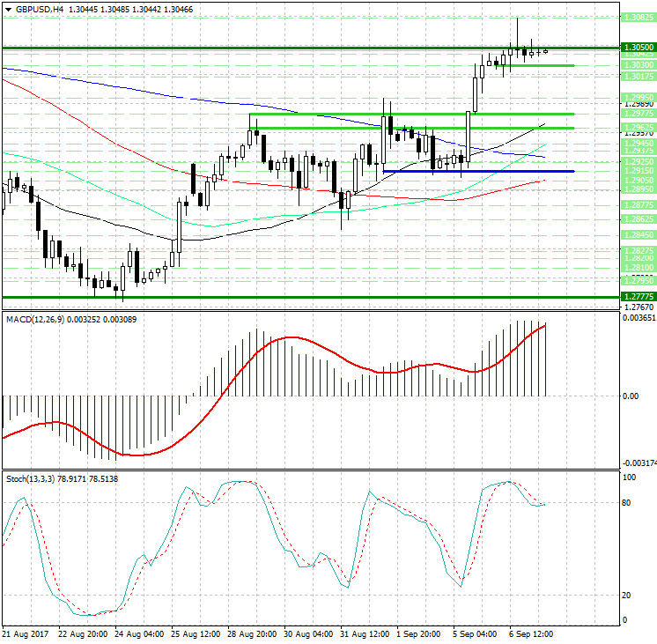Click the thick green line at chart bottom

coord(308,297)
